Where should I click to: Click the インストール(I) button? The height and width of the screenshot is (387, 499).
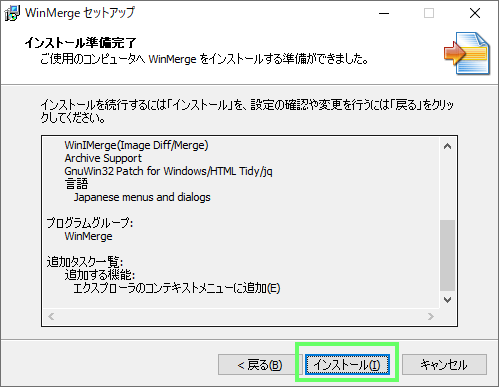tap(347, 365)
